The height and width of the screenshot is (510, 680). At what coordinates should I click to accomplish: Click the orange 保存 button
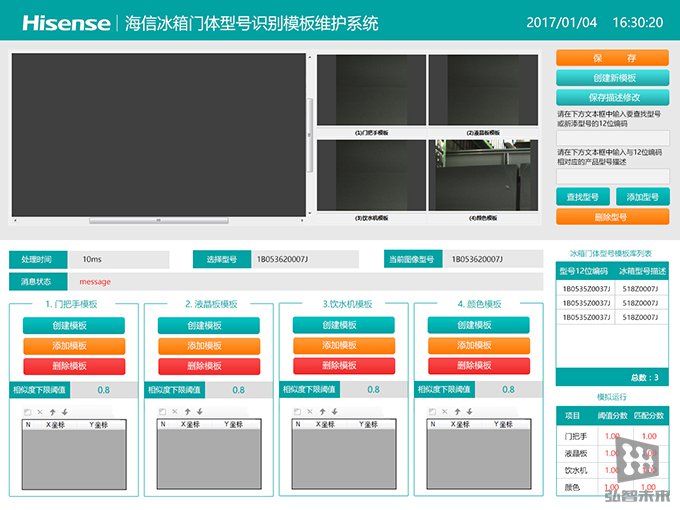point(612,58)
